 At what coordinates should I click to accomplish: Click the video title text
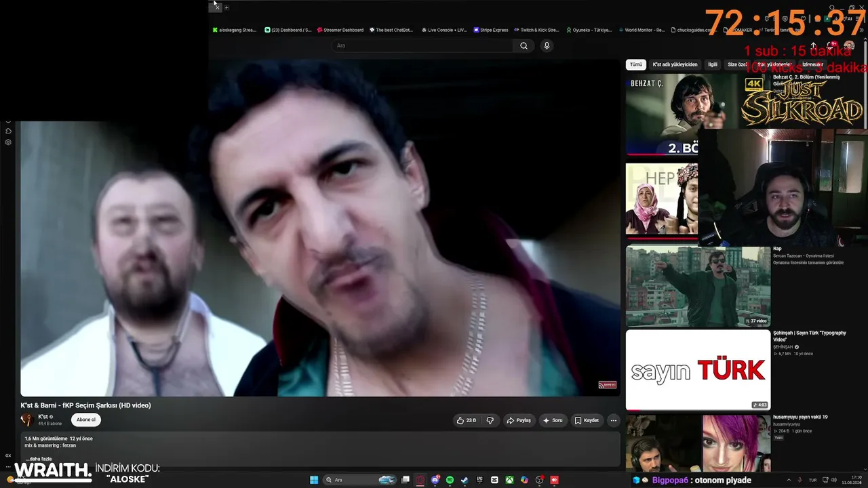click(x=85, y=405)
